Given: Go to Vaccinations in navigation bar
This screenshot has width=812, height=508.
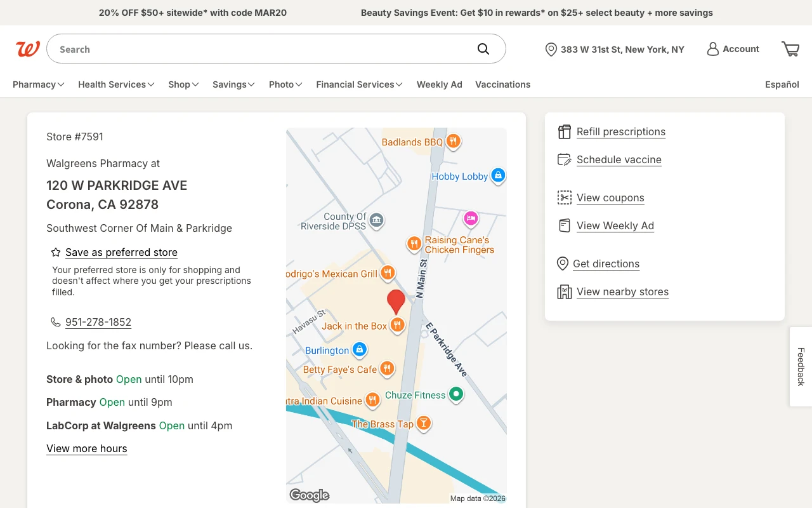Looking at the screenshot, I should click(x=502, y=84).
